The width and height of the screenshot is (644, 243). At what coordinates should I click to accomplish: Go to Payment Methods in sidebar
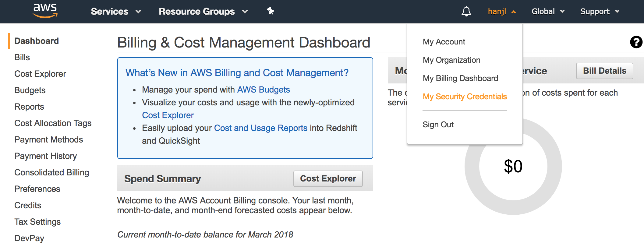[x=49, y=139]
